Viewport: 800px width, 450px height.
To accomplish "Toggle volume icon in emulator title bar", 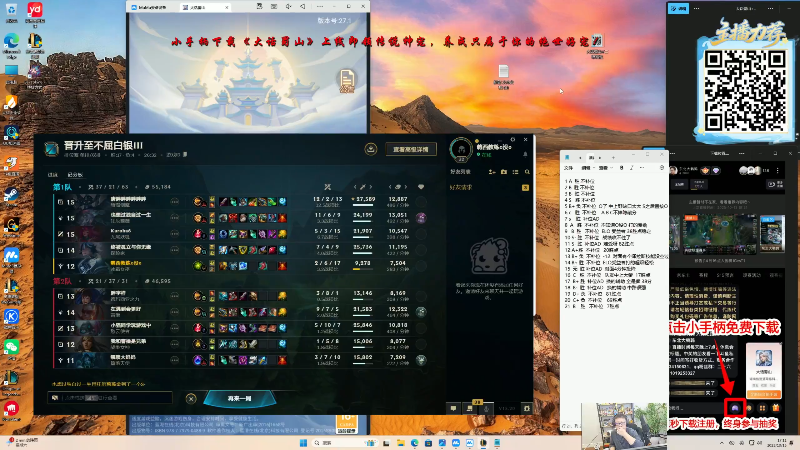I will pyautogui.click(x=288, y=7).
